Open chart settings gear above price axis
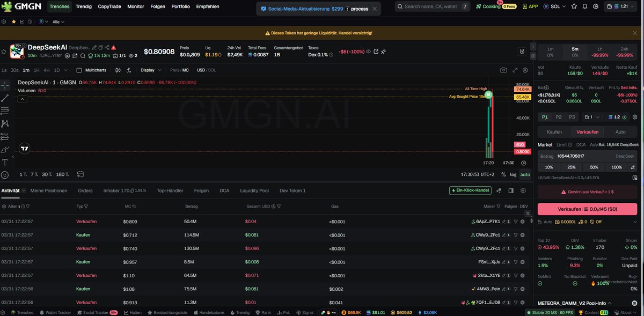644x316 pixels. (x=526, y=70)
